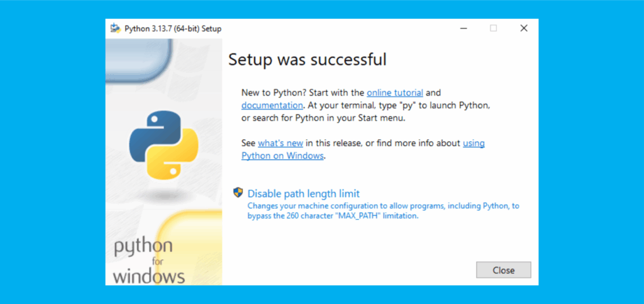Click the Python installer icon in title bar

[x=115, y=28]
